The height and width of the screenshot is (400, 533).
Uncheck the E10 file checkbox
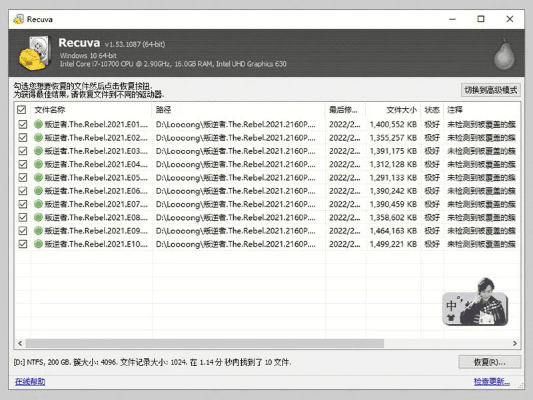click(x=23, y=244)
